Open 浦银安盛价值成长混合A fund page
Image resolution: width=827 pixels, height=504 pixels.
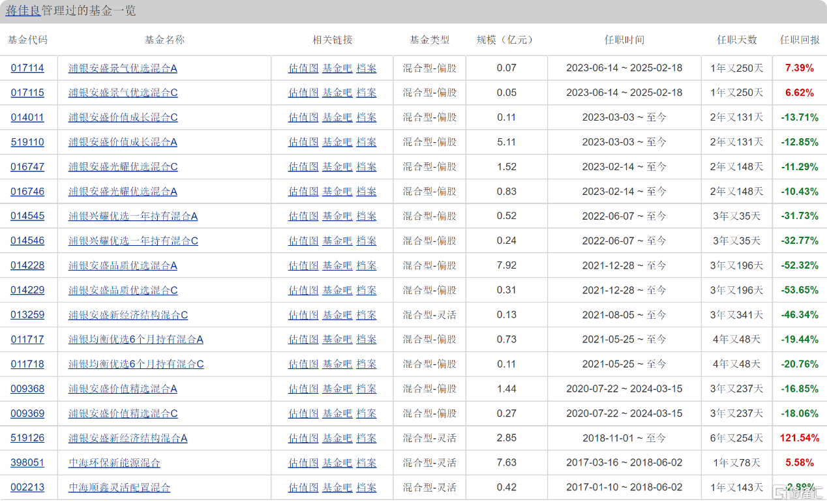point(123,142)
